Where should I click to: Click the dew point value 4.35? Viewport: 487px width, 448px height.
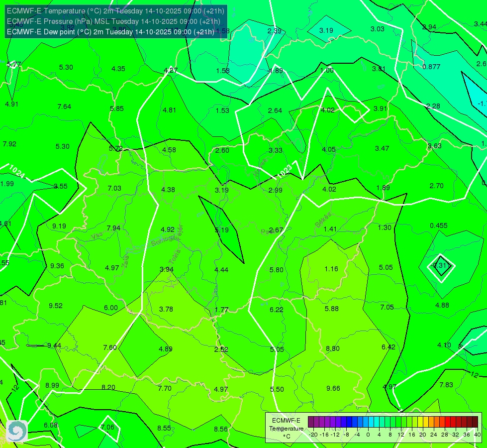coord(118,69)
